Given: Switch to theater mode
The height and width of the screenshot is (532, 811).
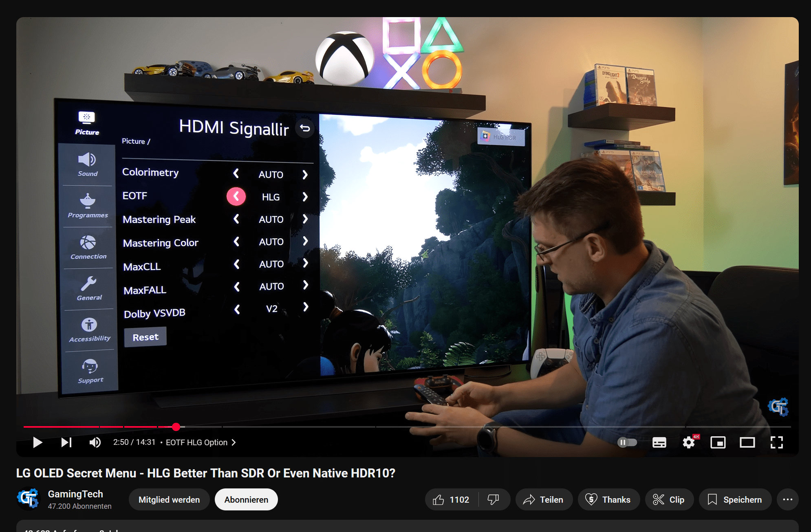Looking at the screenshot, I should 747,442.
